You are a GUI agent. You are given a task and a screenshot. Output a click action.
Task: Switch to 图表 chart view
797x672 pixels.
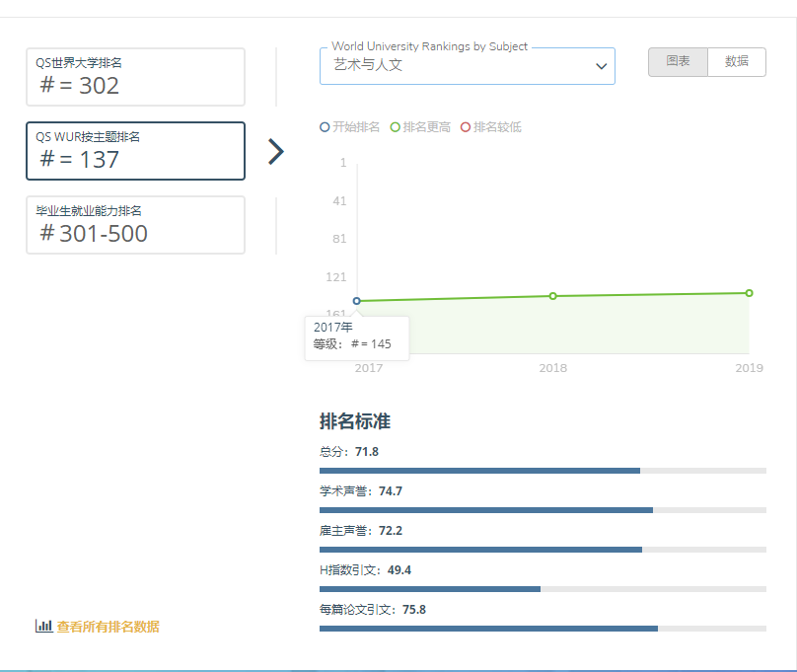[678, 61]
